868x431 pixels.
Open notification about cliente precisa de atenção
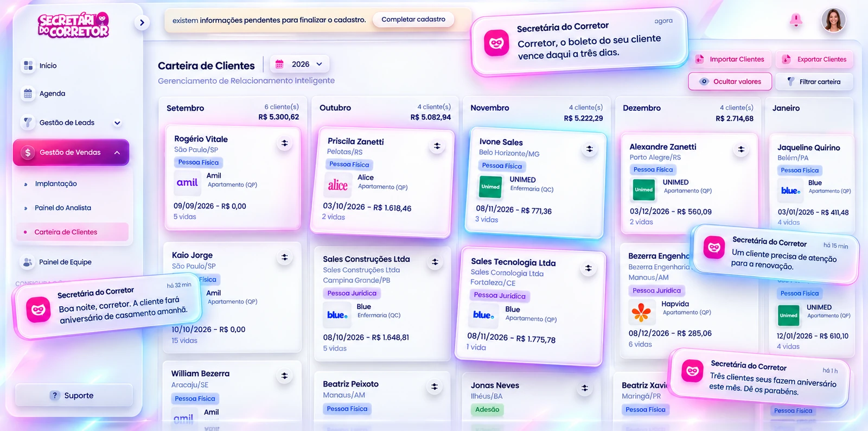[x=775, y=253]
